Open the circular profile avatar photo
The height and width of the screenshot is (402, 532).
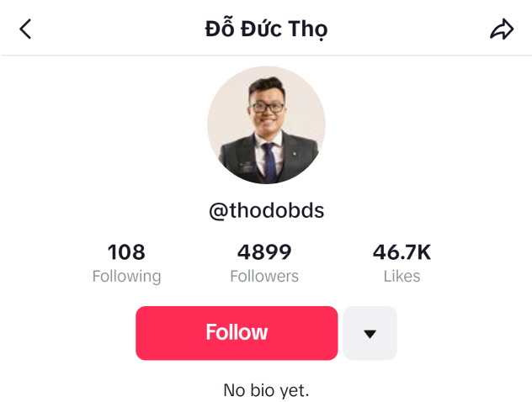(x=266, y=125)
